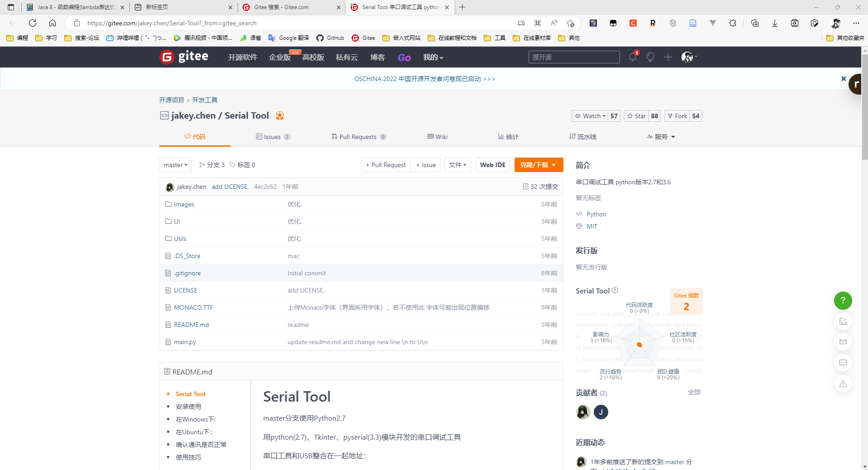The image size is (868, 470).
Task: Click the floating edit feedback icon
Action: click(x=843, y=321)
